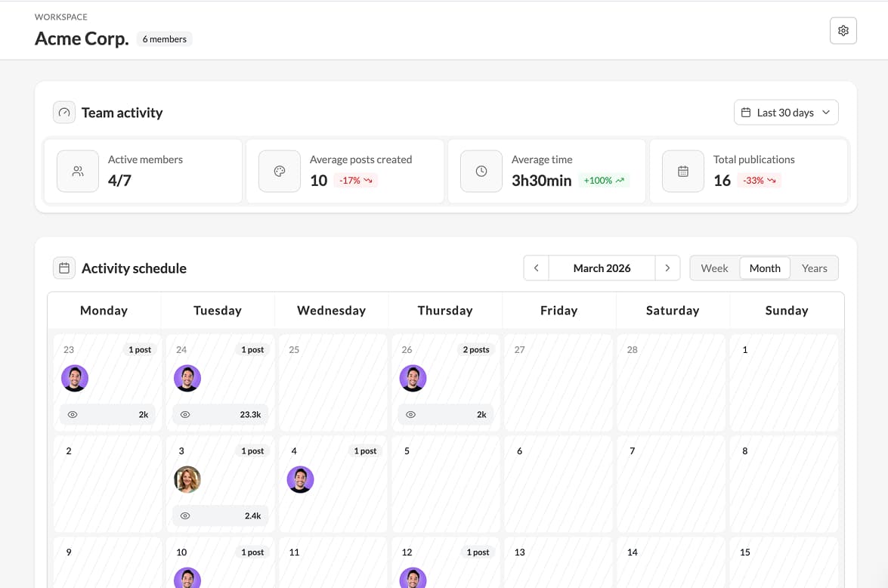Image resolution: width=888 pixels, height=588 pixels.
Task: Click the 2 posts badge on day 26
Action: [475, 349]
